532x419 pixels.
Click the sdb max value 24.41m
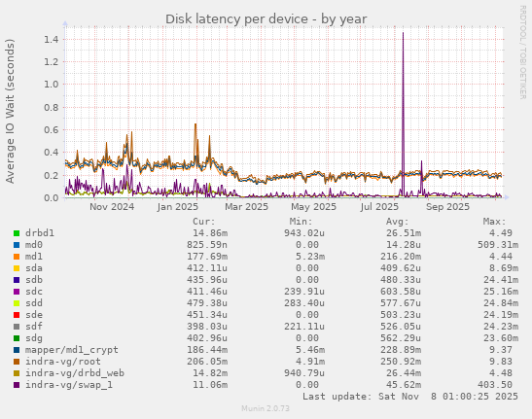coord(501,280)
